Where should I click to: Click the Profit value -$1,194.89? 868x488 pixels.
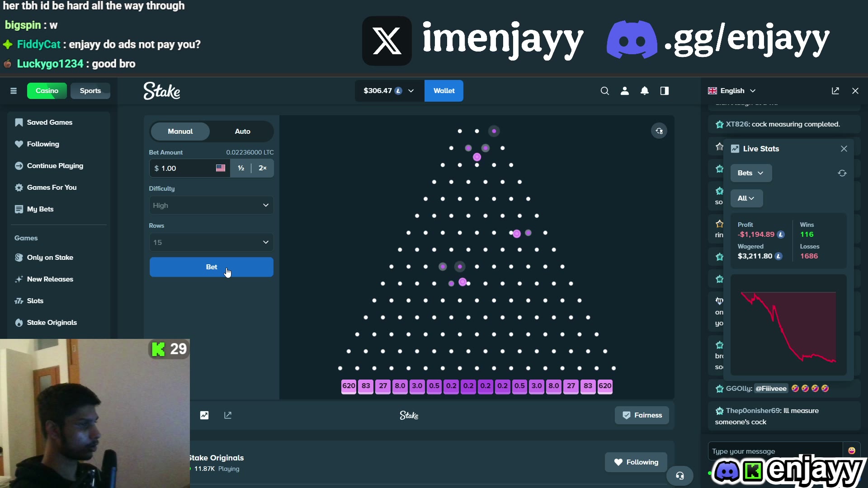[756, 235]
